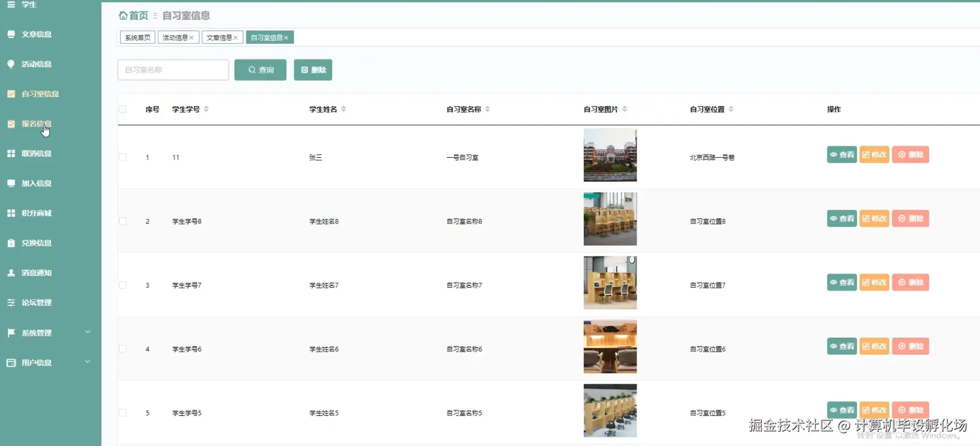Open 报名信息 in the sidebar
This screenshot has height=446, width=980.
pyautogui.click(x=36, y=124)
